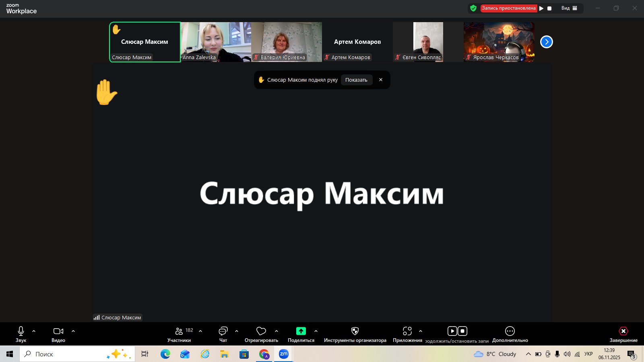Open More (Дополнительно) options
This screenshot has width=644, height=362.
[x=510, y=331]
